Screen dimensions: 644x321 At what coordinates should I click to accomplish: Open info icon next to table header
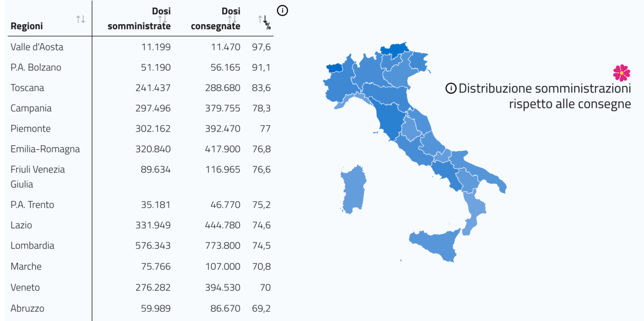283,10
